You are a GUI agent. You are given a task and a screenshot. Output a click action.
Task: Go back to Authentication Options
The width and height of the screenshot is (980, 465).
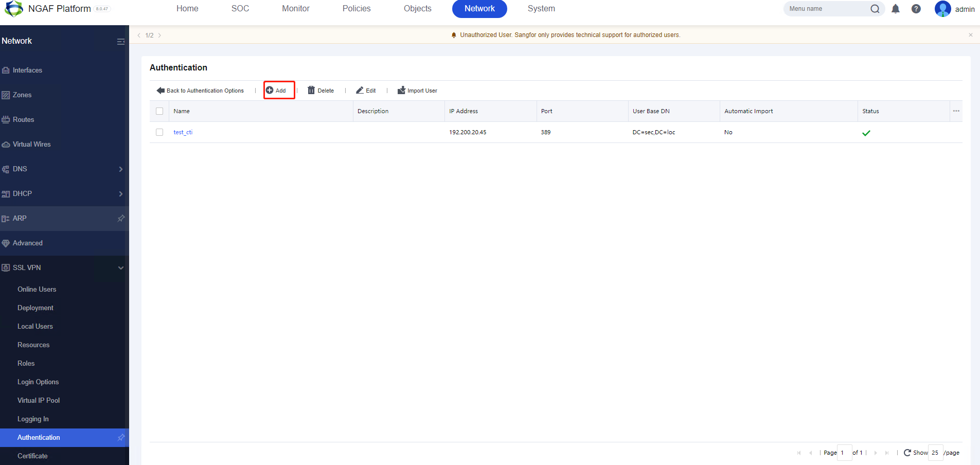tap(200, 91)
